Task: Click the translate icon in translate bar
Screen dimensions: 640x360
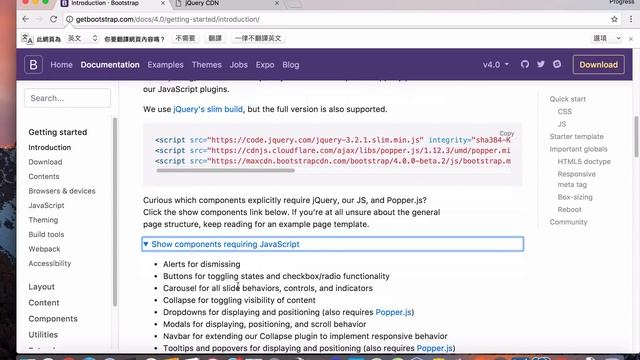Action: pos(27,38)
